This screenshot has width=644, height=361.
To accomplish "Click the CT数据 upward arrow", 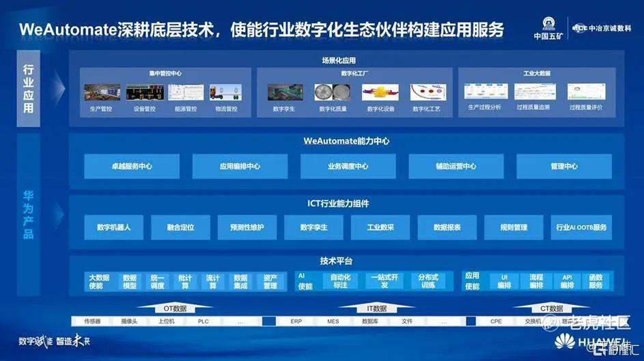I will [x=551, y=308].
